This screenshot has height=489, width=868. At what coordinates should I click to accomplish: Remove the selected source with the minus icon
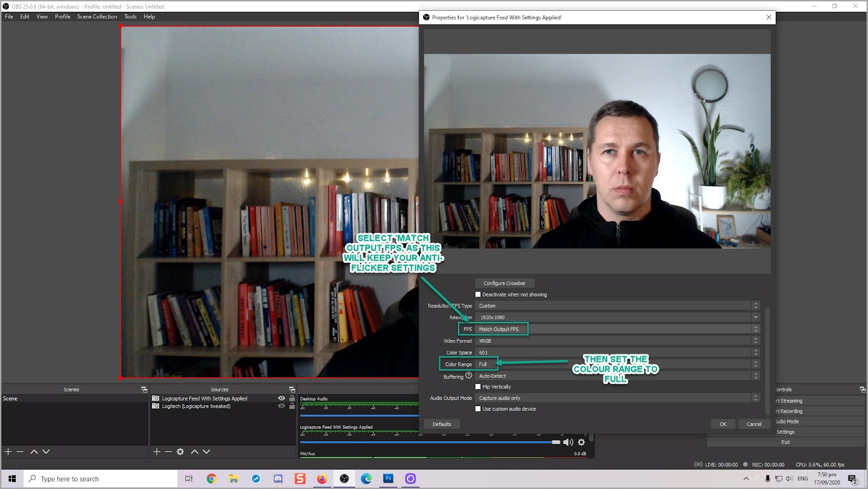[169, 452]
